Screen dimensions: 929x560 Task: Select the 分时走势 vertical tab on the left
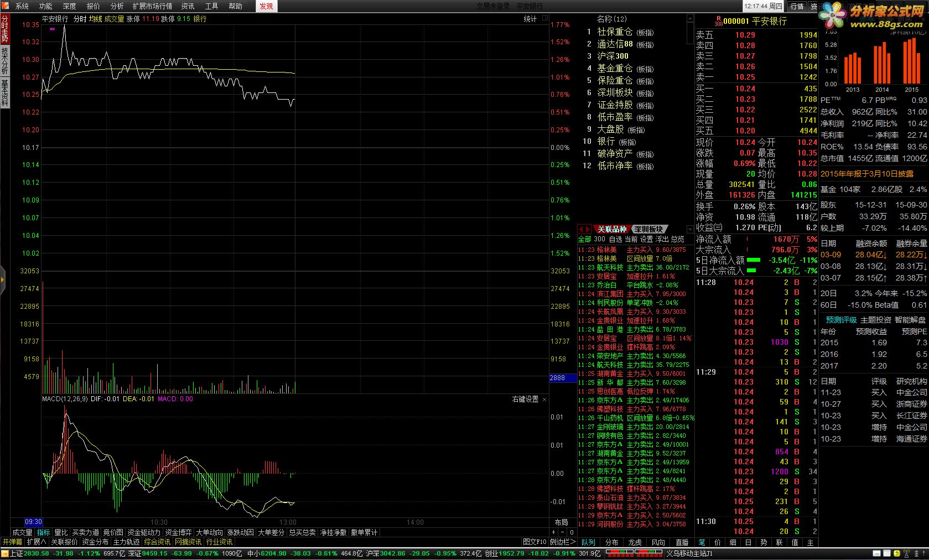[x=4, y=29]
